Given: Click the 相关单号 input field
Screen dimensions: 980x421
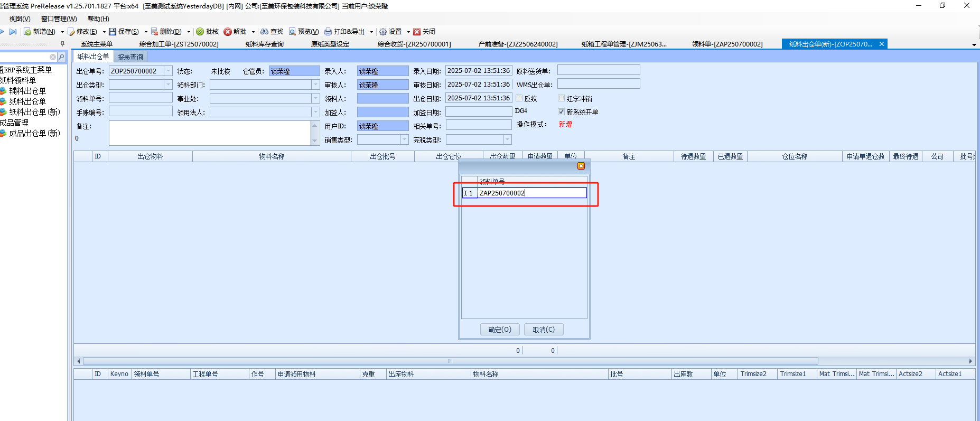Looking at the screenshot, I should pyautogui.click(x=479, y=126).
